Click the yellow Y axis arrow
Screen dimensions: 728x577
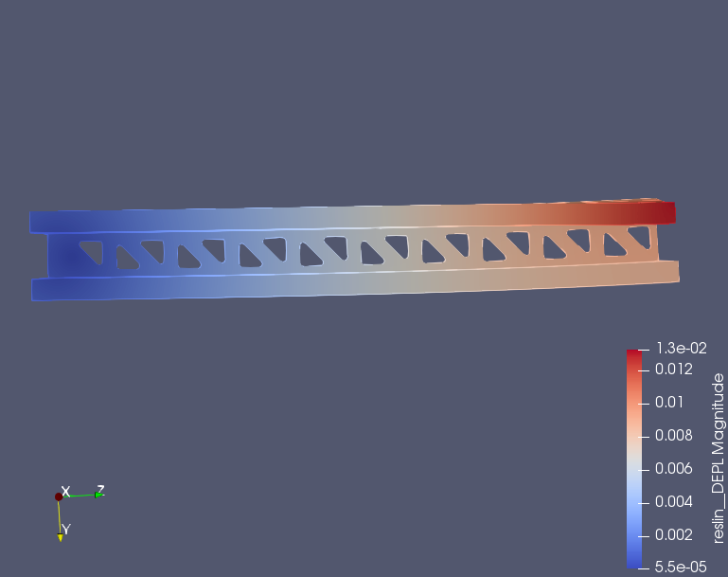pos(60,537)
